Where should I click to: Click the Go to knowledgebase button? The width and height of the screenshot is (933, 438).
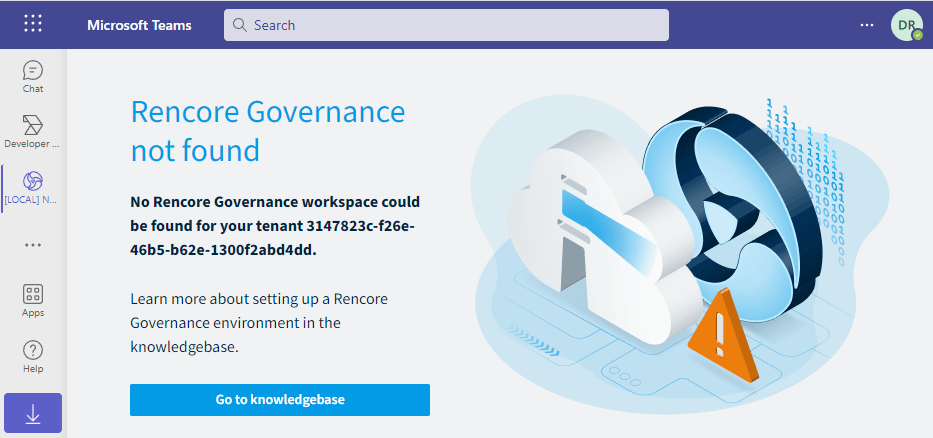[x=280, y=399]
